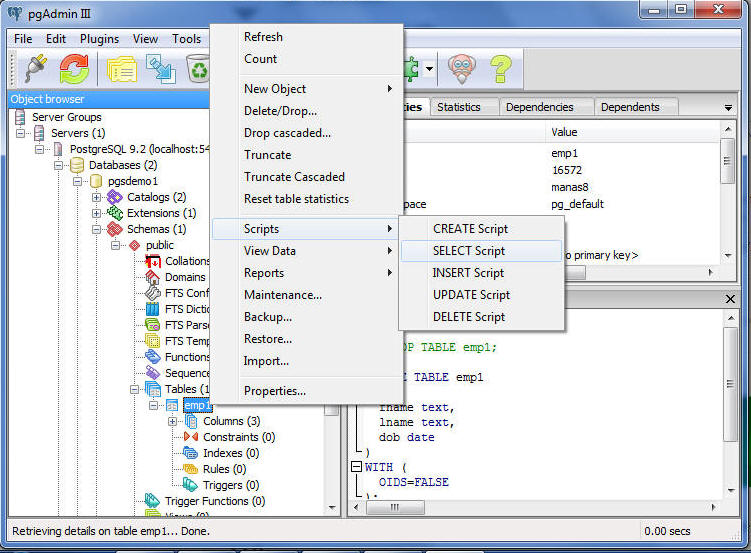The width and height of the screenshot is (751, 553).
Task: Collapse the Servers (1) node
Action: [x=20, y=133]
